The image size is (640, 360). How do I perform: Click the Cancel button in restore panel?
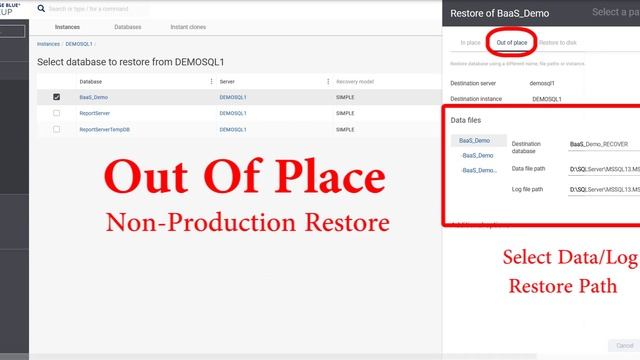[x=624, y=346]
